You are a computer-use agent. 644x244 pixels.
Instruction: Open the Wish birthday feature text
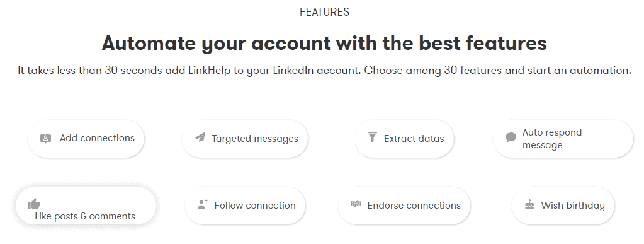click(x=573, y=206)
